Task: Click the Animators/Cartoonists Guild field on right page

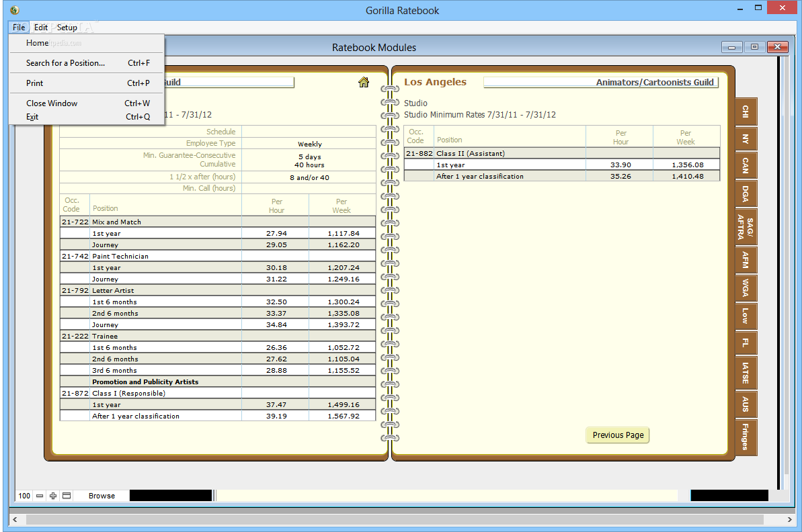Action: click(601, 82)
